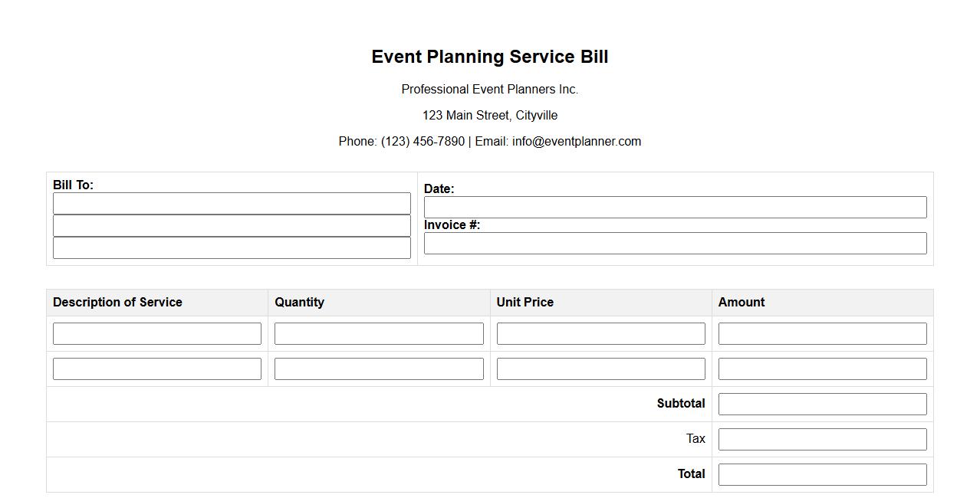Click the Tax input field
Viewport: 980px width, 498px height.
tap(822, 440)
